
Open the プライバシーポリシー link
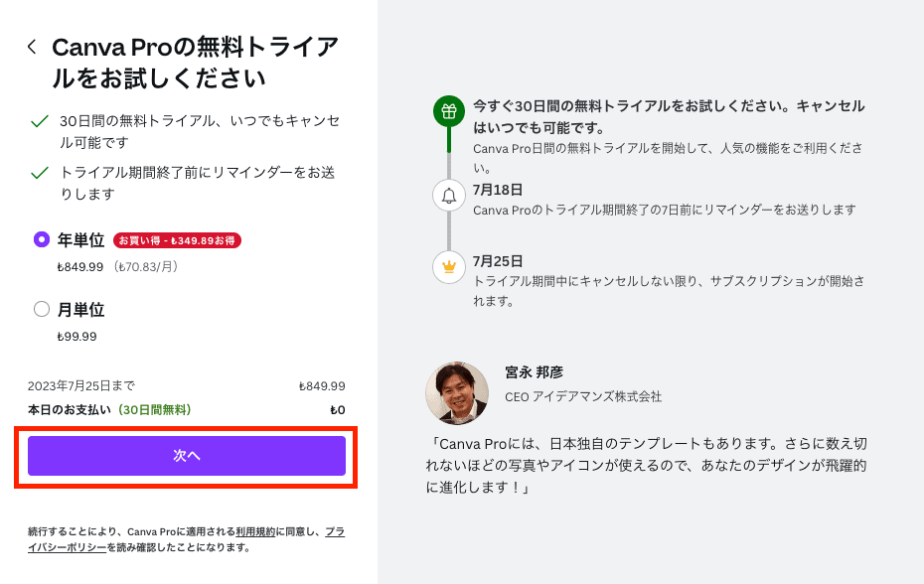tap(186, 539)
